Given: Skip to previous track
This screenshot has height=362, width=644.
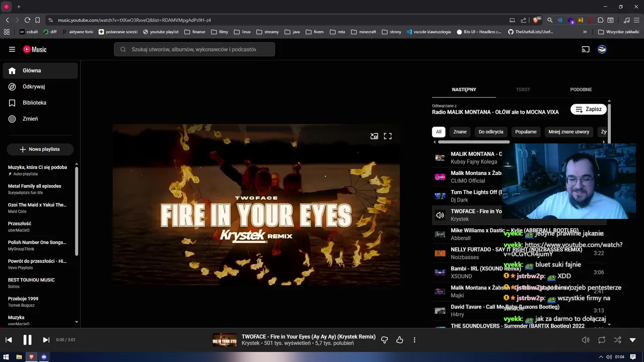Looking at the screenshot, I should point(9,340).
